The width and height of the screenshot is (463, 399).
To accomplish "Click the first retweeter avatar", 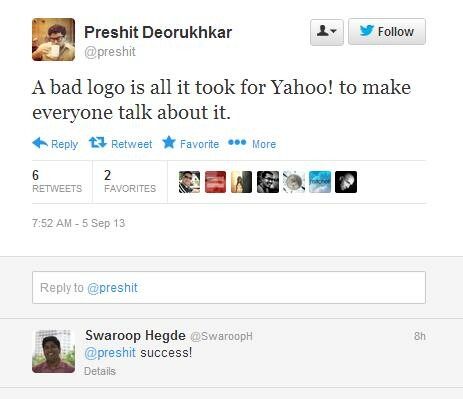I will coord(189,182).
